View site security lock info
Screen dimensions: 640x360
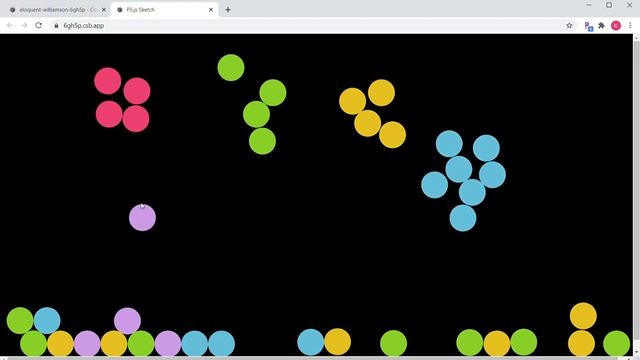pyautogui.click(x=56, y=25)
